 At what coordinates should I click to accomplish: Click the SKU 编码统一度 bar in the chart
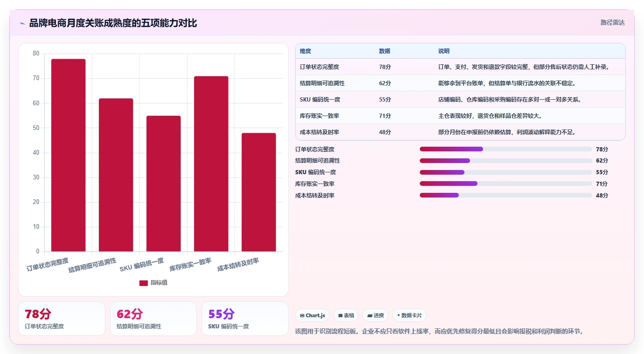pos(164,184)
